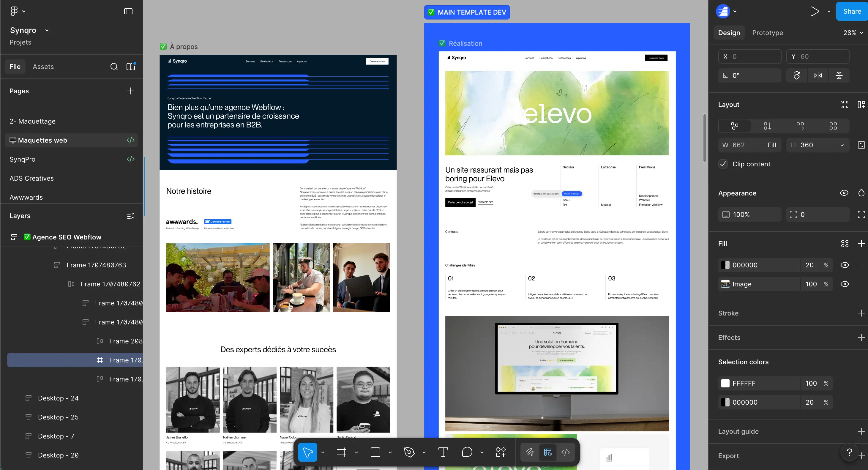Select the Text tool
Screen dimensions: 868x470
coord(443,452)
